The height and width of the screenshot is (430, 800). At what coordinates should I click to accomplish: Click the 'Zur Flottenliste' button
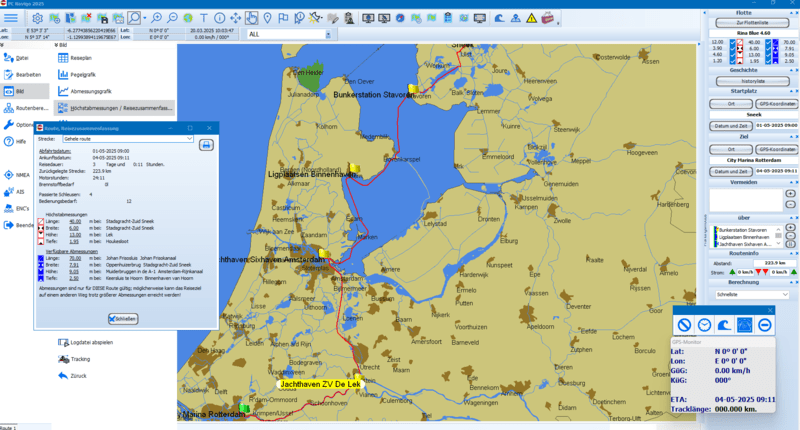tap(751, 21)
